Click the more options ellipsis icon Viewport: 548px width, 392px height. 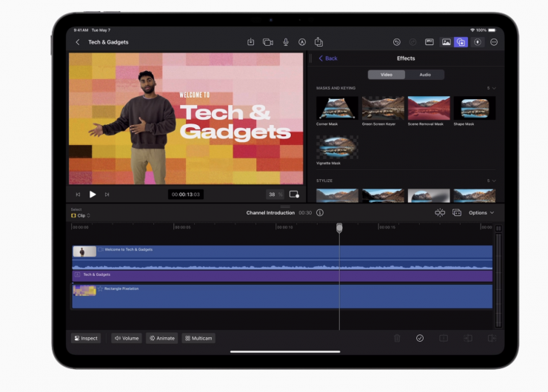[x=494, y=42]
